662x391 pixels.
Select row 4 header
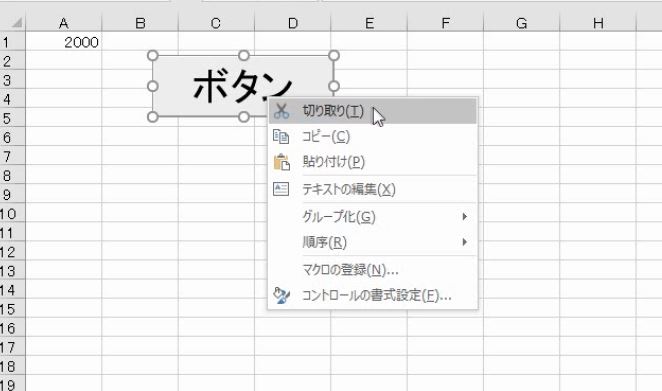13,99
